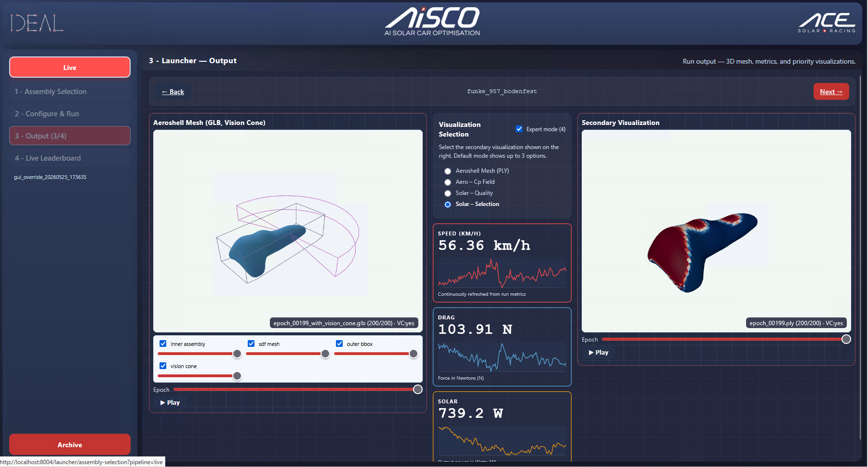Go to 2 - Configure & Run step
868x467 pixels.
(70, 114)
